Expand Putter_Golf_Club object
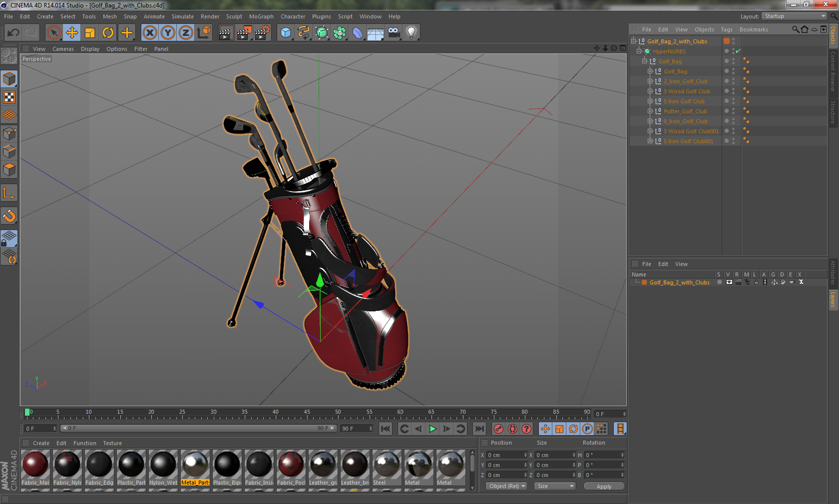The image size is (839, 504). click(650, 111)
